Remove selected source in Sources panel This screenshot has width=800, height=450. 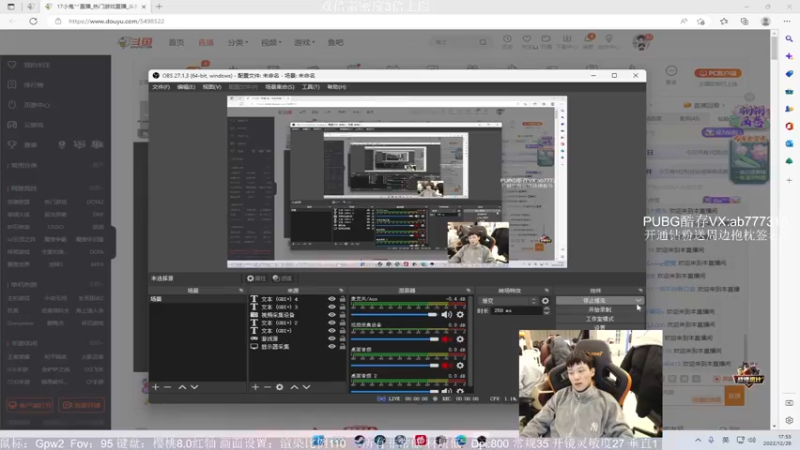coord(267,387)
